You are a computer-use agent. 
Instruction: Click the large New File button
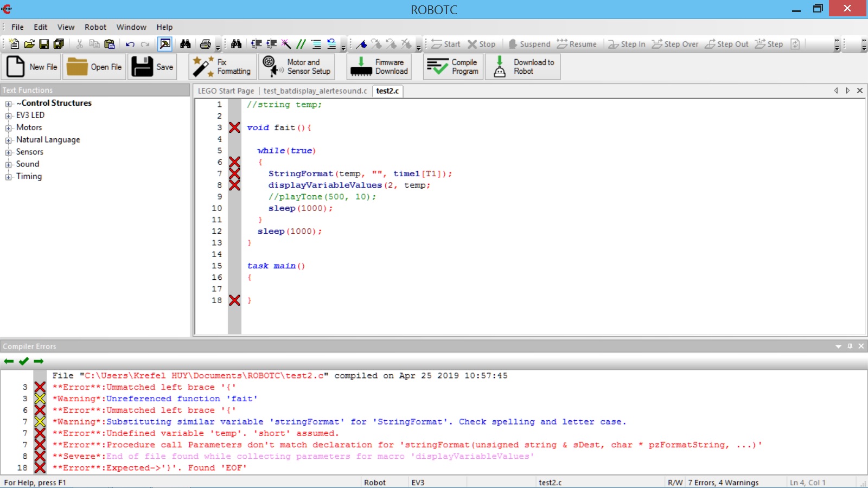point(31,67)
